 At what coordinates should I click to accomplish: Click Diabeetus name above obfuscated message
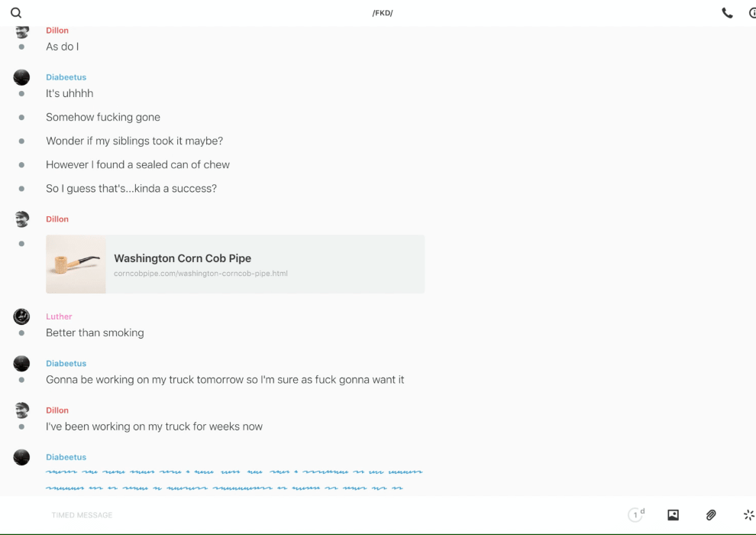point(66,457)
